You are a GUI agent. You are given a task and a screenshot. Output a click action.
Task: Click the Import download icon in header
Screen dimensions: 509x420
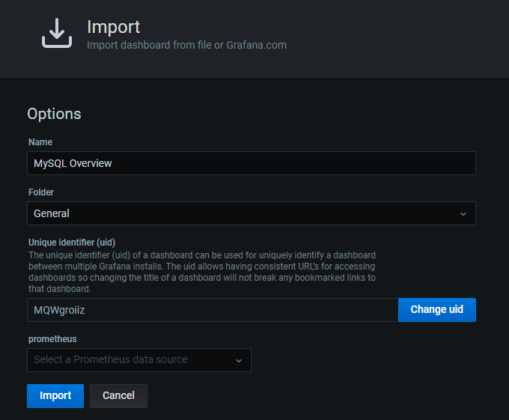(57, 33)
